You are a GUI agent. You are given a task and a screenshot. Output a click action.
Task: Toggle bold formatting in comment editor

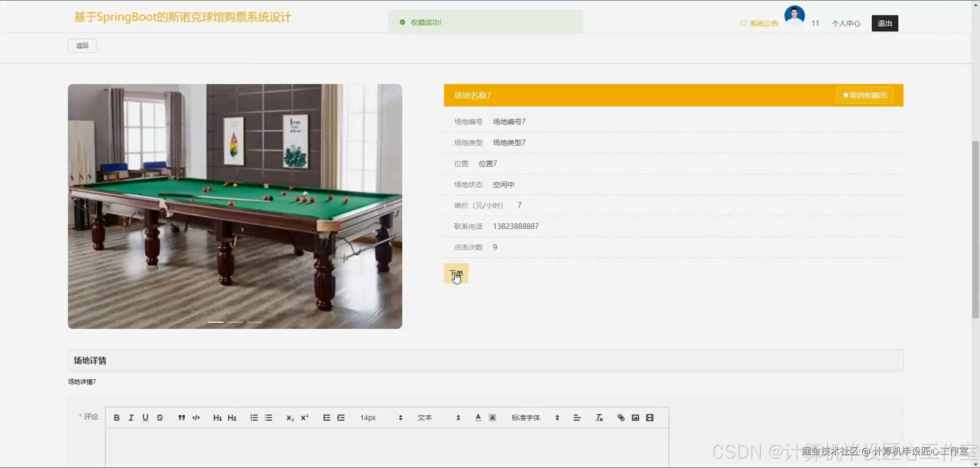click(x=117, y=417)
